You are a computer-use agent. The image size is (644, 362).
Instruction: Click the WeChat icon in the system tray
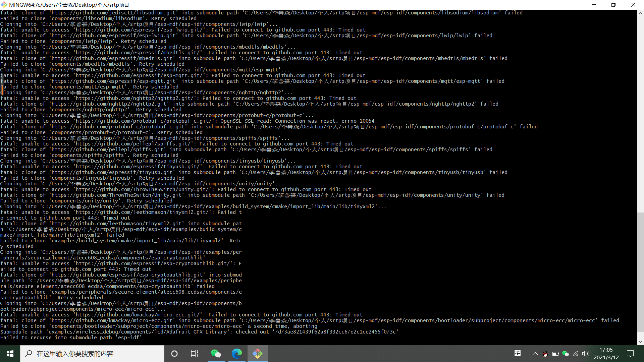tap(565, 354)
